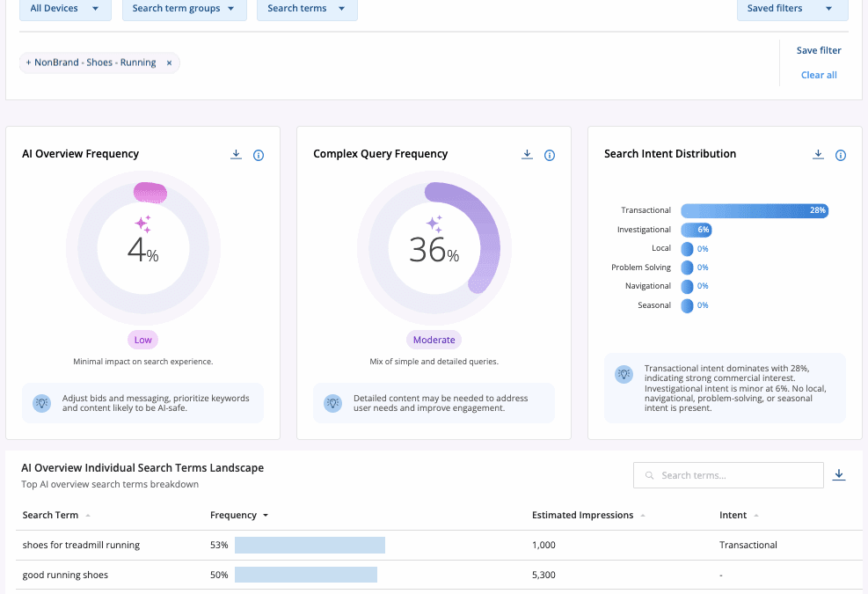Expand the Saved filters dropdown
Image resolution: width=868 pixels, height=594 pixels.
click(x=791, y=9)
